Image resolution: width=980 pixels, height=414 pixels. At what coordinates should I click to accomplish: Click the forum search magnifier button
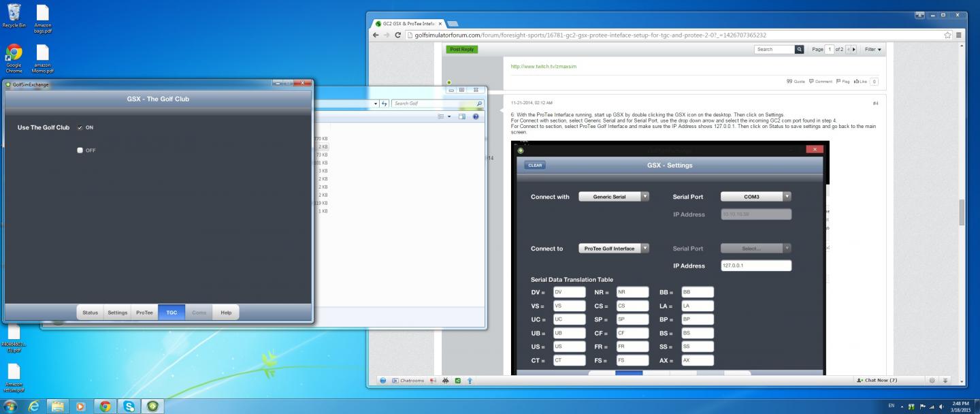coord(799,50)
